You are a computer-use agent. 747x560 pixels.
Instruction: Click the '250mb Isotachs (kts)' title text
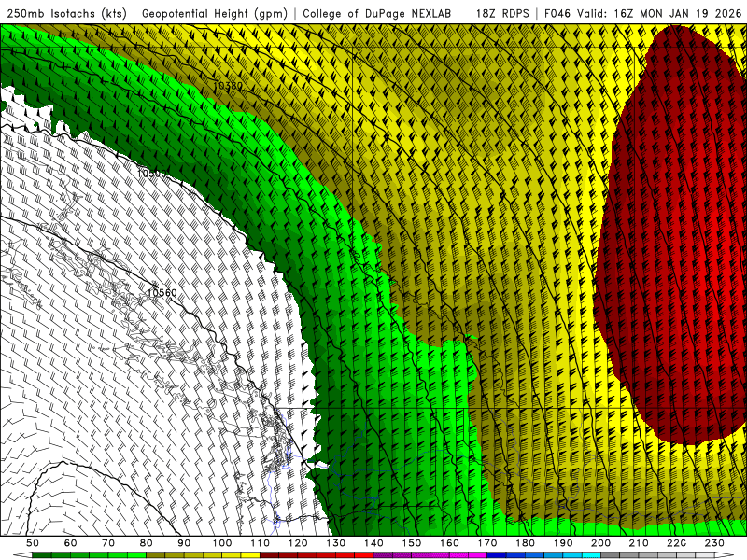click(x=66, y=14)
